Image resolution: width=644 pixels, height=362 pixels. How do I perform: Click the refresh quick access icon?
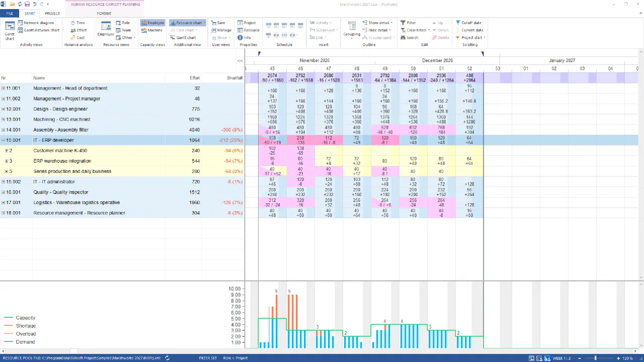19,4
